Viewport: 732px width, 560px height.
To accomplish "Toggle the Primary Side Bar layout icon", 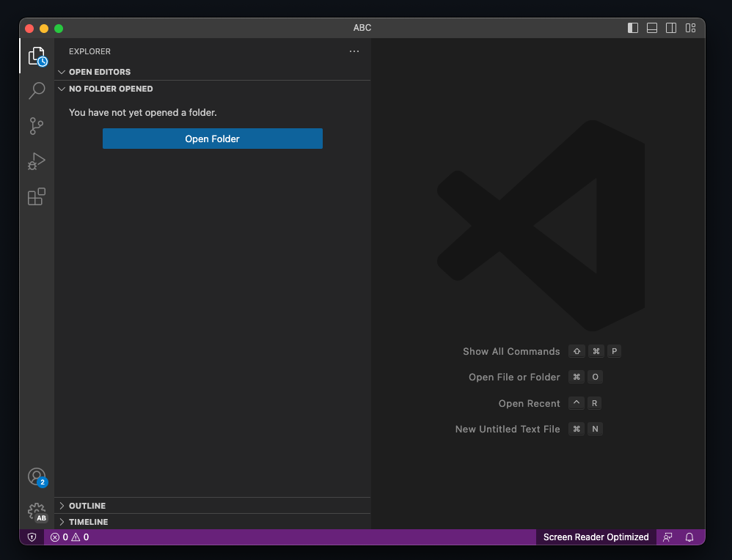I will tap(632, 28).
